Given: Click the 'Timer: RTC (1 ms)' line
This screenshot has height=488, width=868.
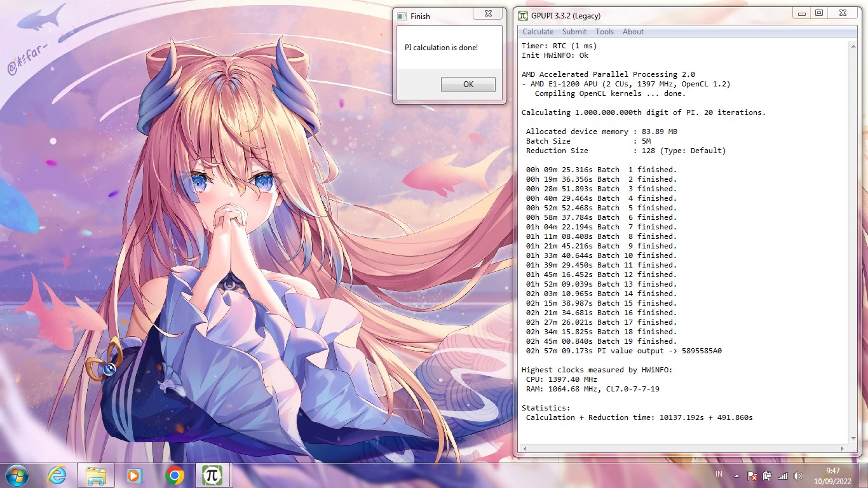Looking at the screenshot, I should 559,46.
